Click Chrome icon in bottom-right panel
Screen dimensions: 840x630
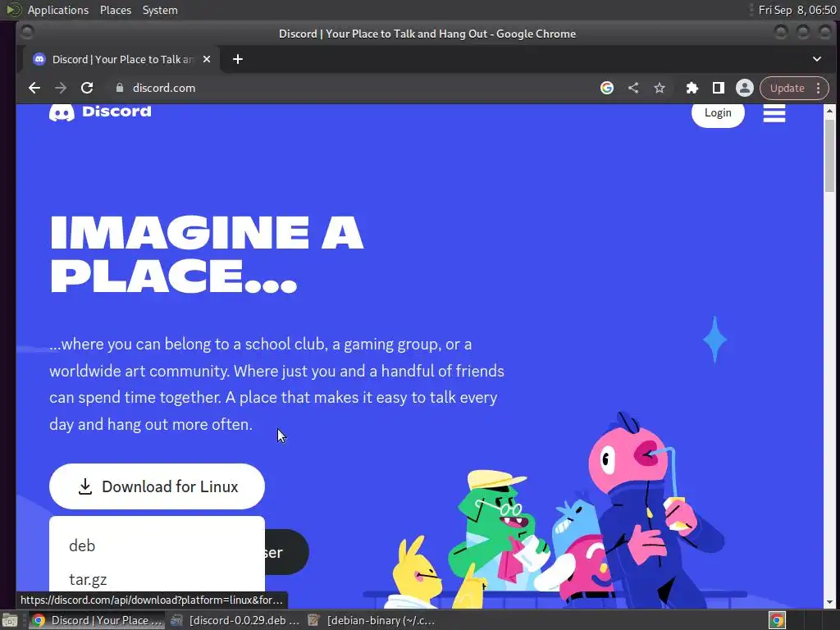click(777, 620)
